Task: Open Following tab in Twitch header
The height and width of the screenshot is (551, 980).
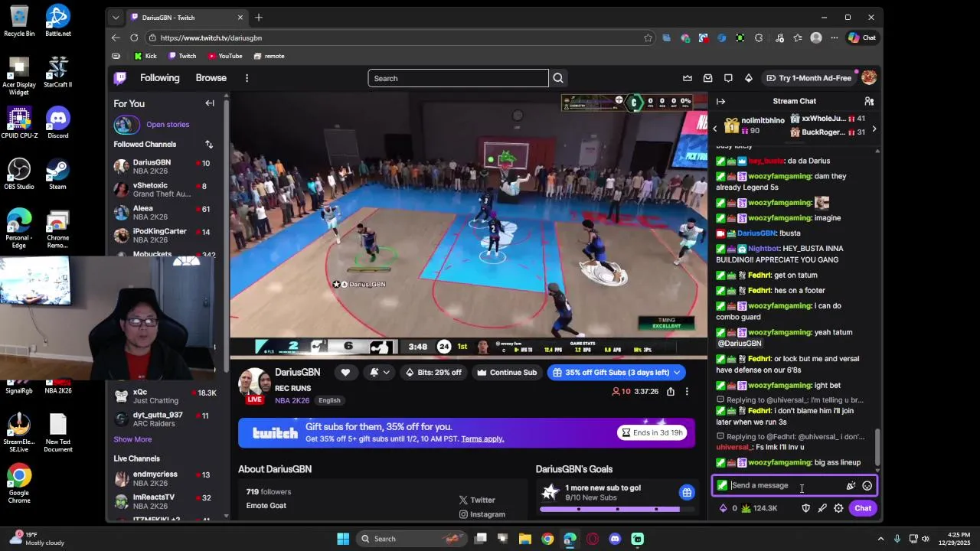Action: (159, 78)
